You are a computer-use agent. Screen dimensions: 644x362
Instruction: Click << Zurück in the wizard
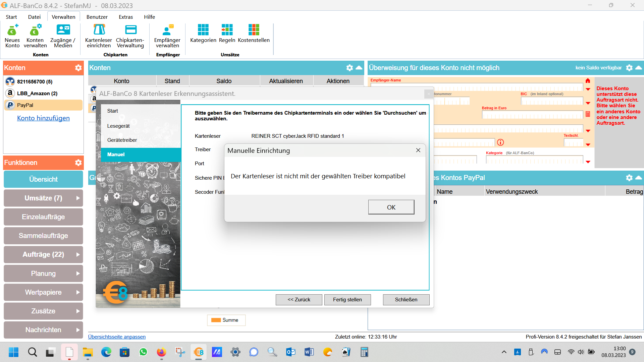299,300
